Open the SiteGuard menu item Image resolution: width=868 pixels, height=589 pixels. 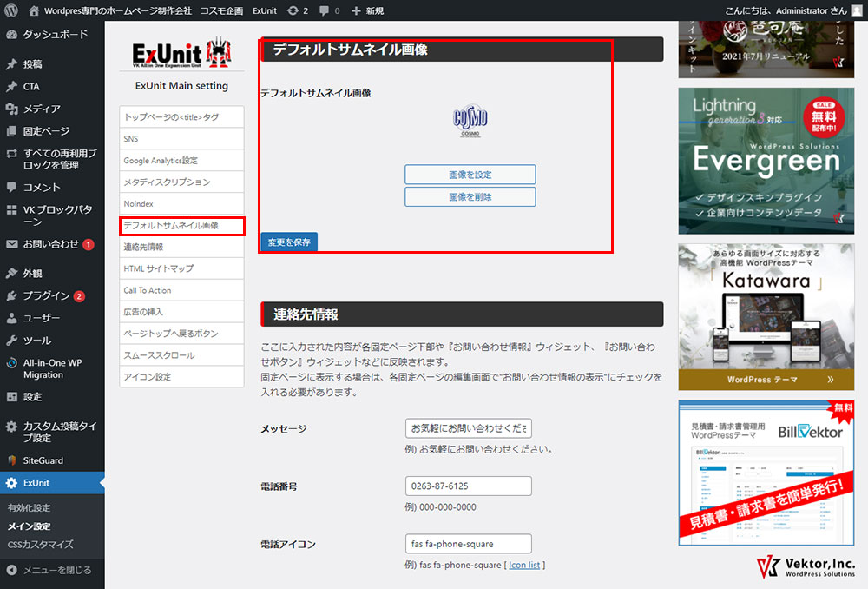click(43, 460)
